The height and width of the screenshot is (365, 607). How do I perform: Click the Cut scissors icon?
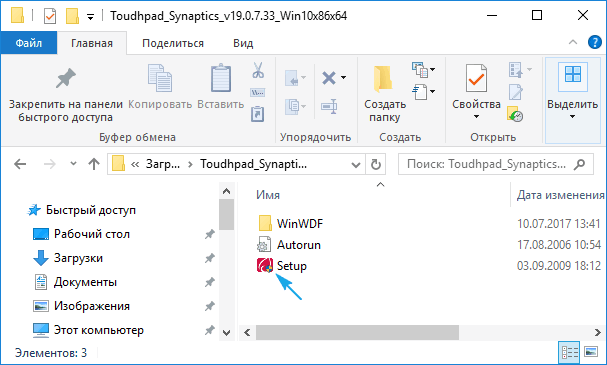point(258,70)
